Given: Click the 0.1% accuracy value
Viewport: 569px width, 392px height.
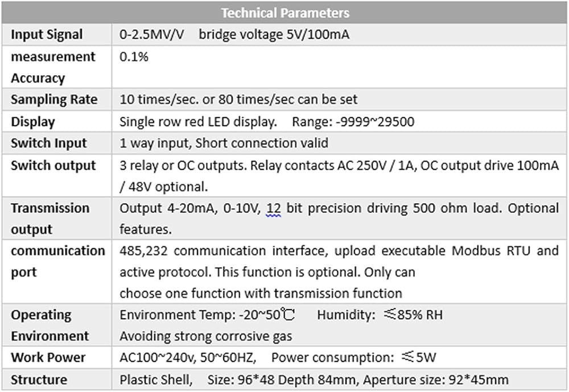Looking at the screenshot, I should point(134,57).
